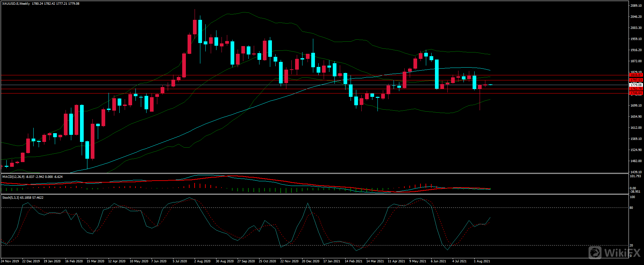Click the 2089.10 price axis label
The width and height of the screenshot is (644, 265).
click(636, 6)
